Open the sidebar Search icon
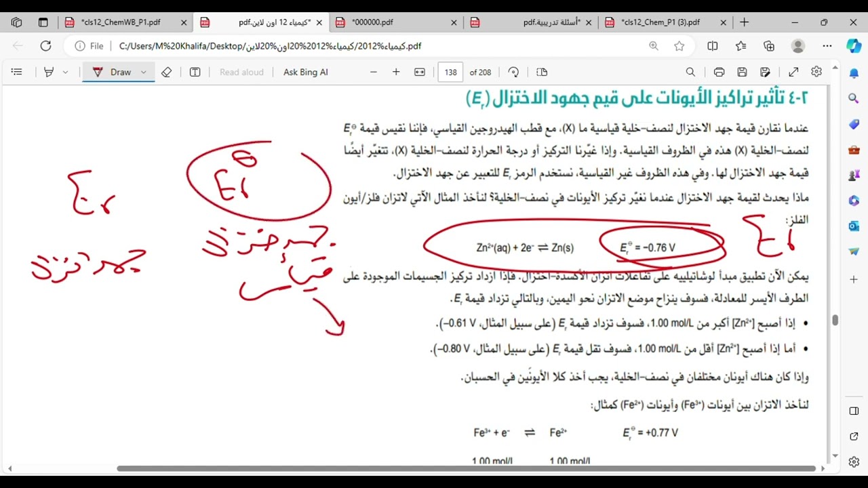This screenshot has width=868, height=488. tap(854, 98)
